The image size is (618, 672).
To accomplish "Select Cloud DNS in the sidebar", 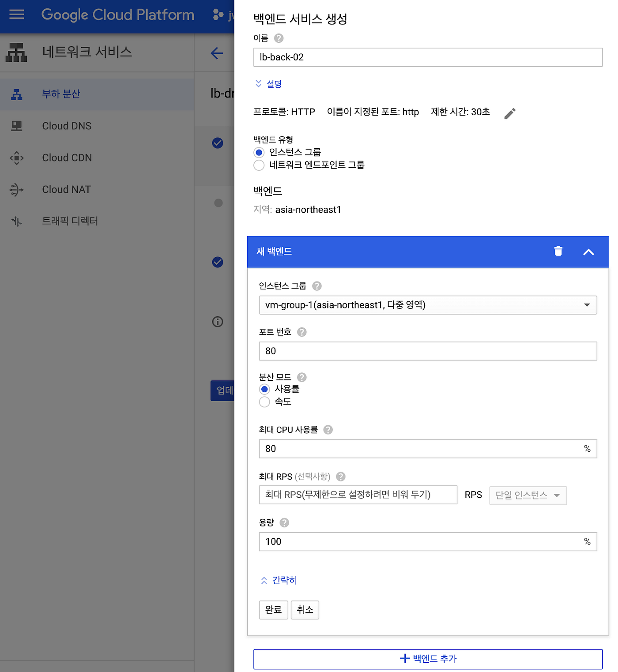I will [67, 126].
